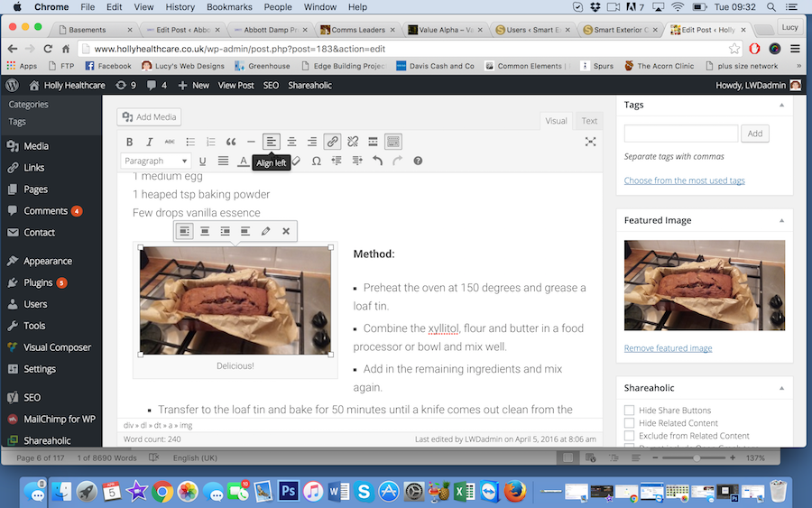The image size is (812, 508).
Task: Tick Exclude from Related Content checkbox
Action: point(629,436)
